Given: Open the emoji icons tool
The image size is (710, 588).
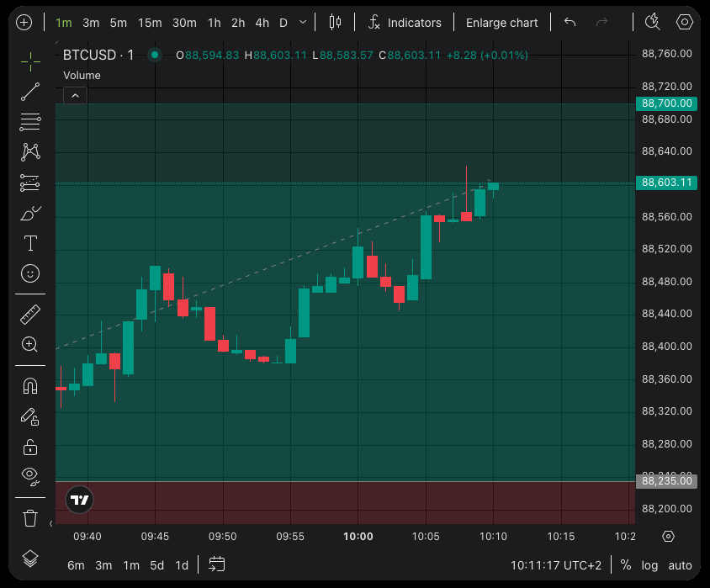Looking at the screenshot, I should pyautogui.click(x=30, y=273).
